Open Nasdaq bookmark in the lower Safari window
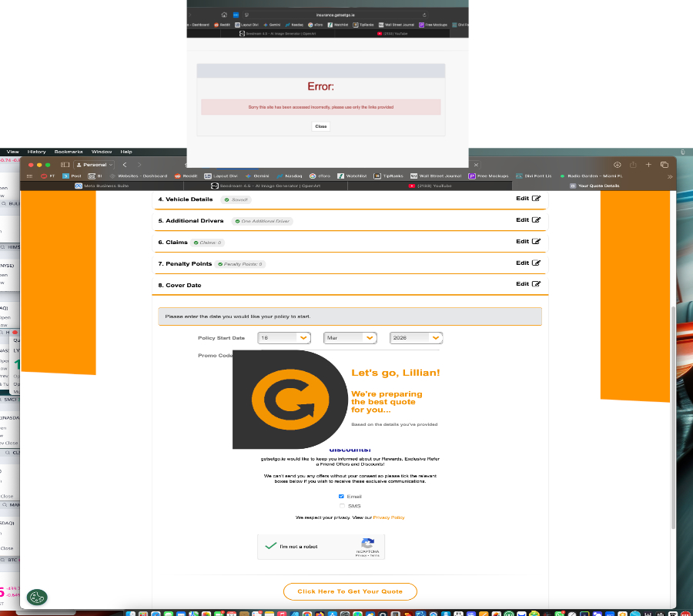This screenshot has height=616, width=693. click(x=290, y=176)
